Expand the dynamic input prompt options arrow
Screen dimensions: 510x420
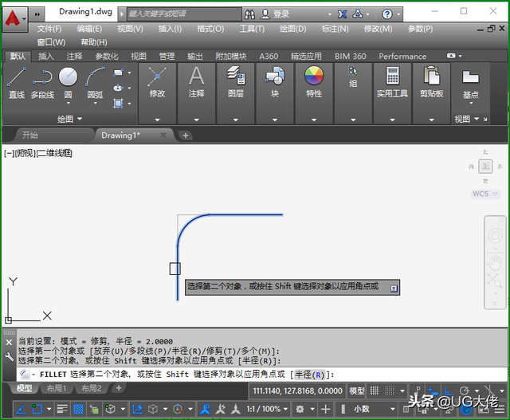coord(394,288)
